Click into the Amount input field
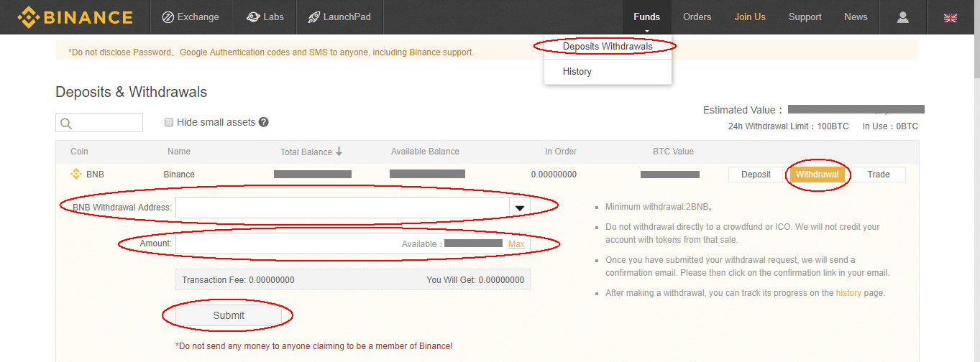 click(288, 244)
